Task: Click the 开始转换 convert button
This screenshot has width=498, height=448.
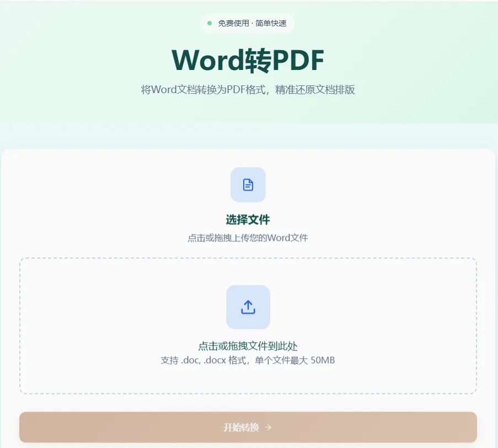Action: (248, 427)
